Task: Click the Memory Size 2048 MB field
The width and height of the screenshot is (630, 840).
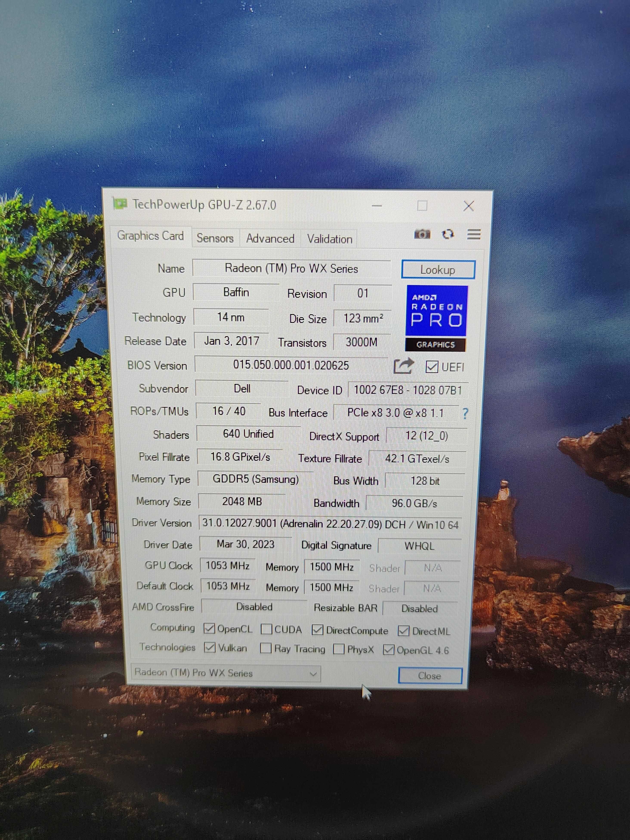Action: pyautogui.click(x=242, y=502)
